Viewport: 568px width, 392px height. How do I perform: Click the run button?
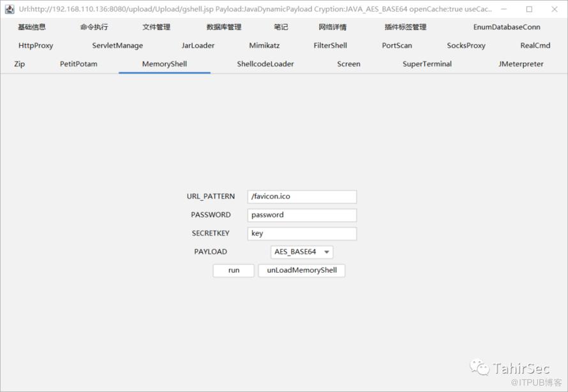click(x=234, y=270)
